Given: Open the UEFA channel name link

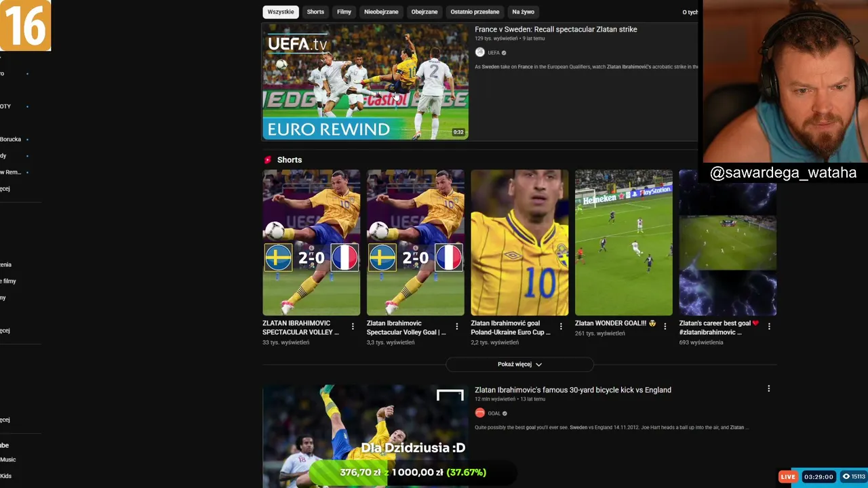Looking at the screenshot, I should coord(494,53).
